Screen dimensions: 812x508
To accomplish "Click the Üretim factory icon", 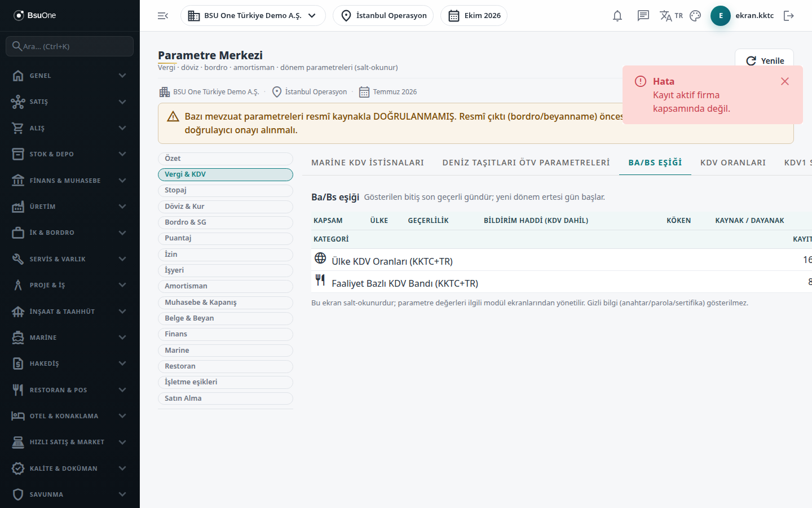I will tap(18, 207).
